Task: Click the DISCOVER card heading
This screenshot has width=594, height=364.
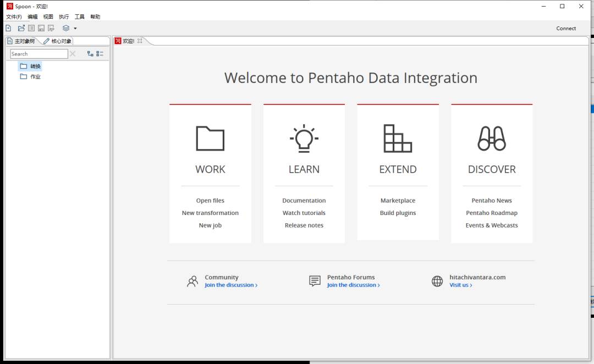Action: pyautogui.click(x=492, y=169)
